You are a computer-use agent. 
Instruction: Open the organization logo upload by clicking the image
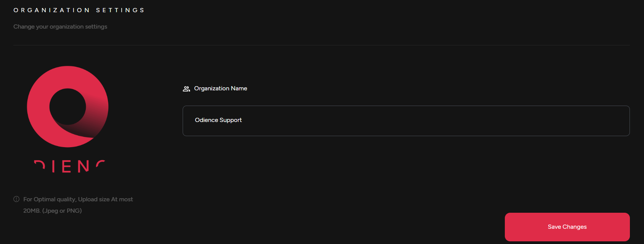point(67,107)
